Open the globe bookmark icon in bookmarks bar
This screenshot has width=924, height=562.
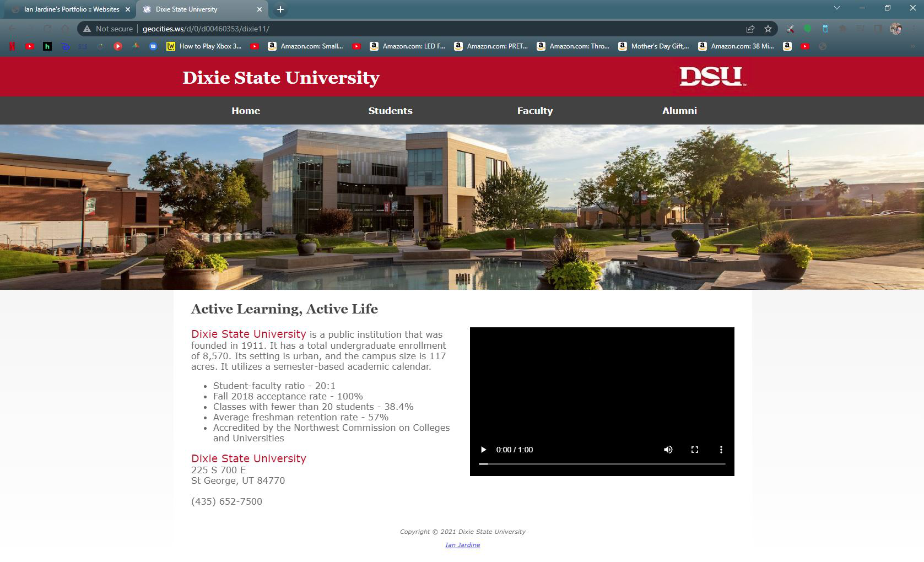823,46
